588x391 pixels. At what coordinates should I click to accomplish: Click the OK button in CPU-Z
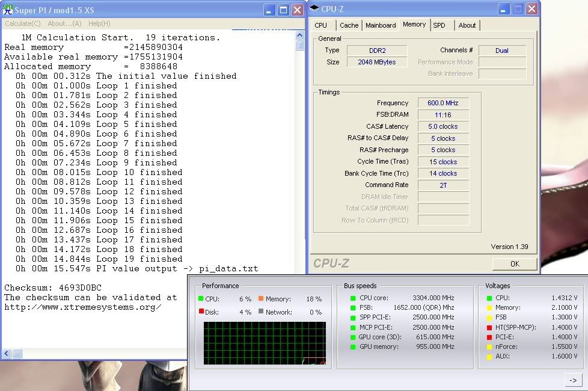tap(515, 264)
